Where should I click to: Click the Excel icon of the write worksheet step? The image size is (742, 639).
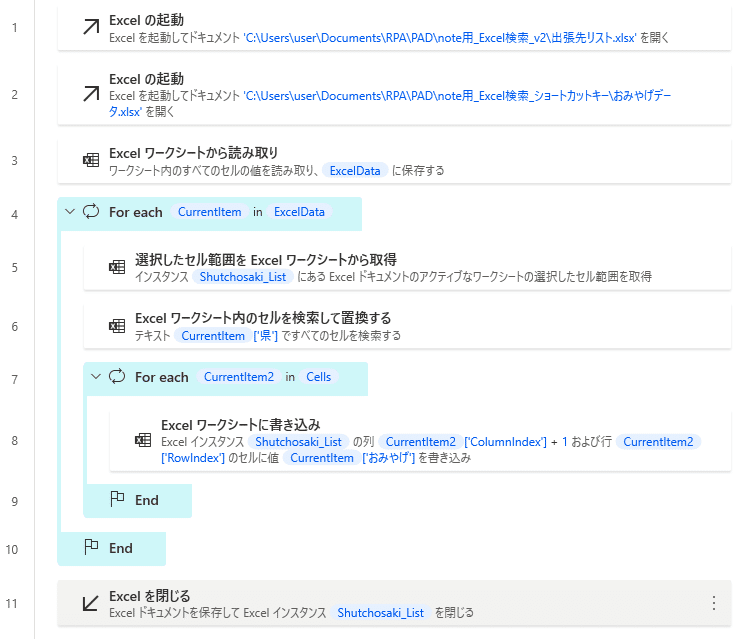143,440
